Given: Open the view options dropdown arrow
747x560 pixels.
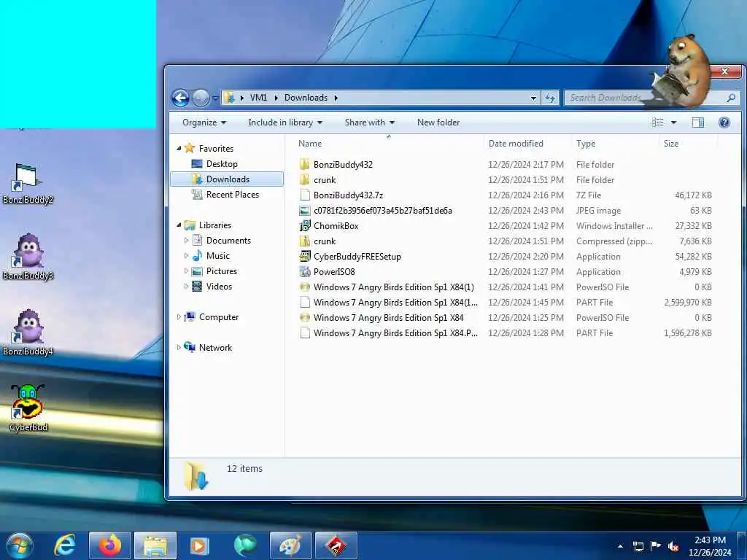Looking at the screenshot, I should click(673, 122).
